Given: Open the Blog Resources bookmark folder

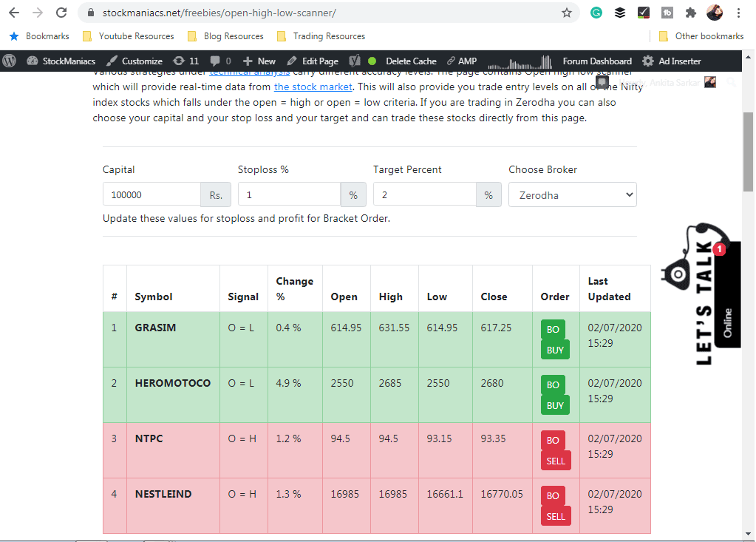Looking at the screenshot, I should [x=225, y=36].
